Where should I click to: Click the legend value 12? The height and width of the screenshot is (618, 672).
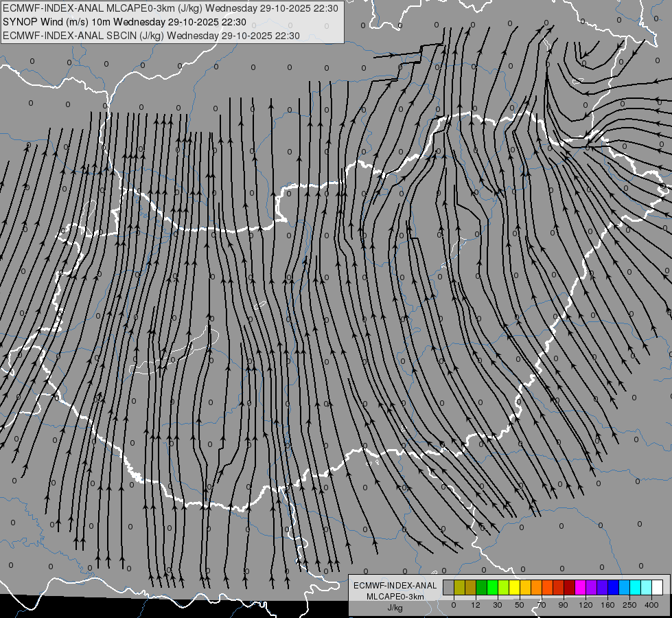[x=476, y=605]
